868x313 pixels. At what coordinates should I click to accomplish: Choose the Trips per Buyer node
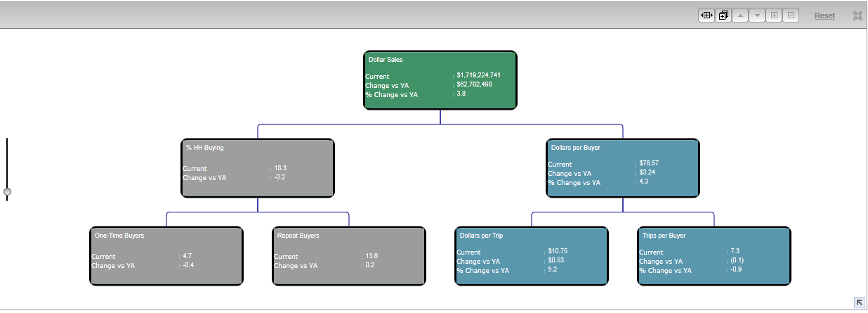[x=714, y=256]
